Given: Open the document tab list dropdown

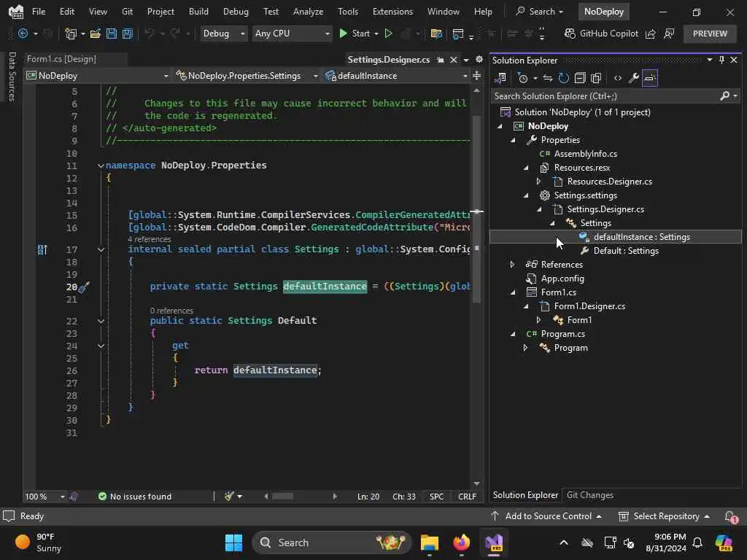Looking at the screenshot, I should [x=466, y=60].
